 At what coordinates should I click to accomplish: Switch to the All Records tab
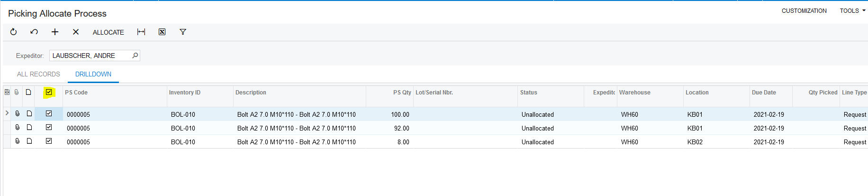click(38, 74)
